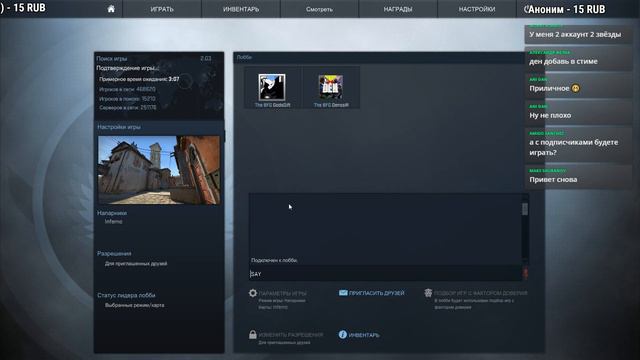Click the 'Настройки игры' panel header

pos(119,127)
